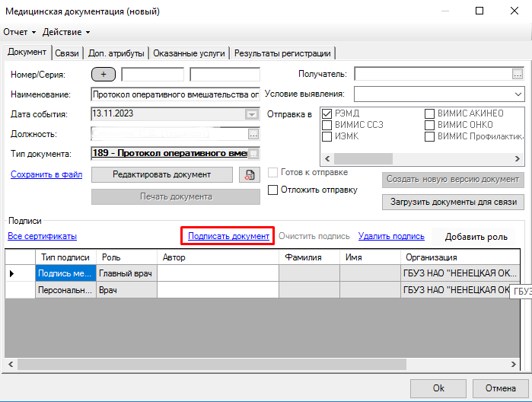Open the Результаты регистрации tab
Viewport: 532px width, 402px height.
pos(282,53)
